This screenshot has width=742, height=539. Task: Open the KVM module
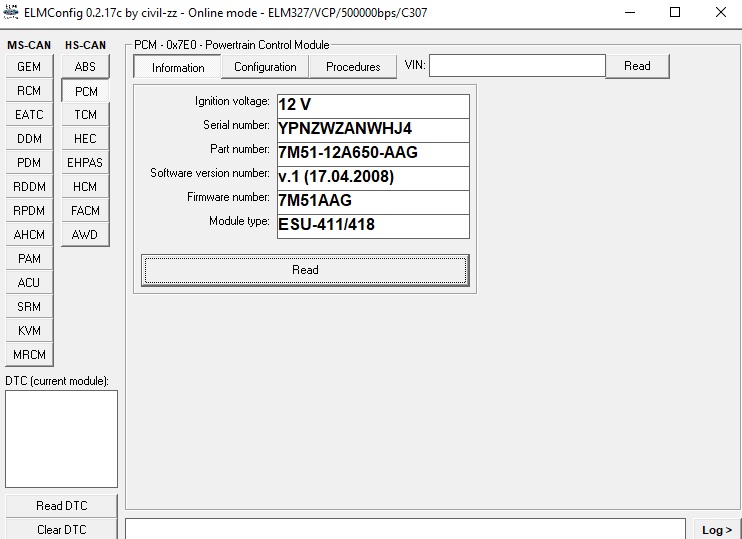(29, 331)
